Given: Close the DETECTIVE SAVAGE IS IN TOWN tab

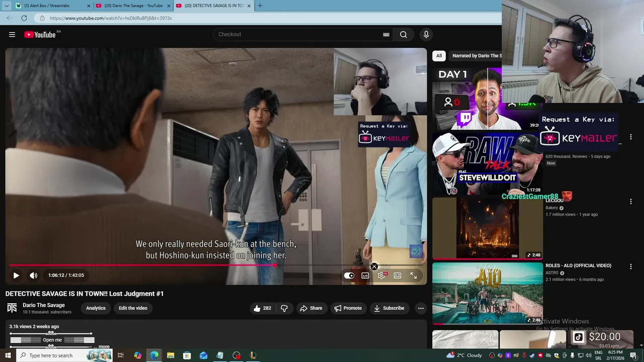Looking at the screenshot, I should click(x=249, y=6).
